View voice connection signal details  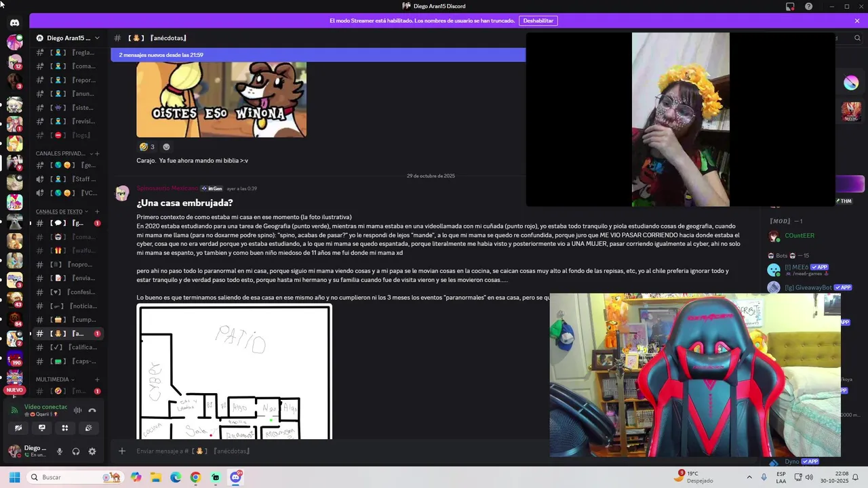[14, 410]
